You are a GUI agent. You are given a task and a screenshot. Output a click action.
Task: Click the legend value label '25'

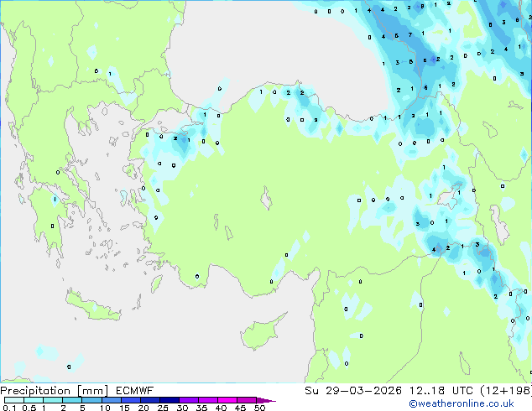tap(163, 408)
